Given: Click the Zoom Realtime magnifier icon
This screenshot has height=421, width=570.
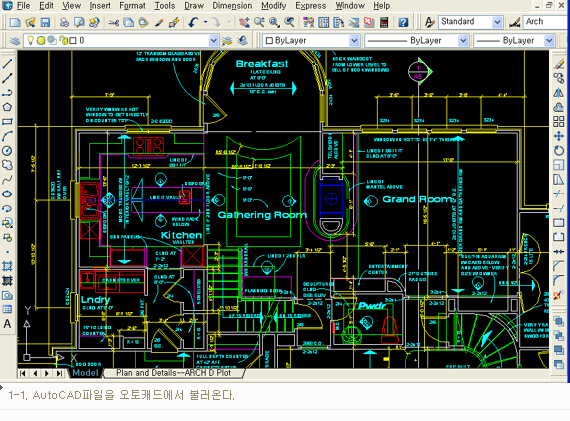Looking at the screenshot, I should 259,23.
